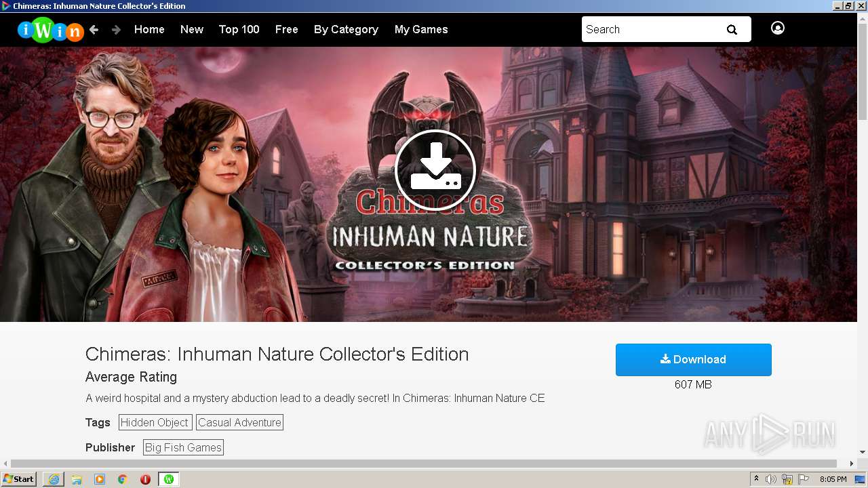The width and height of the screenshot is (868, 488).
Task: Open the Opera taskbar icon
Action: [145, 479]
